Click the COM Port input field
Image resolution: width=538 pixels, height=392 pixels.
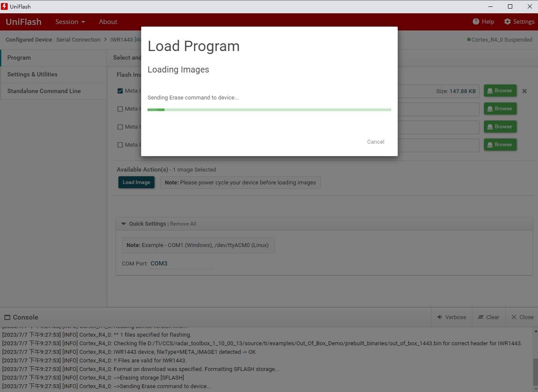181,264
